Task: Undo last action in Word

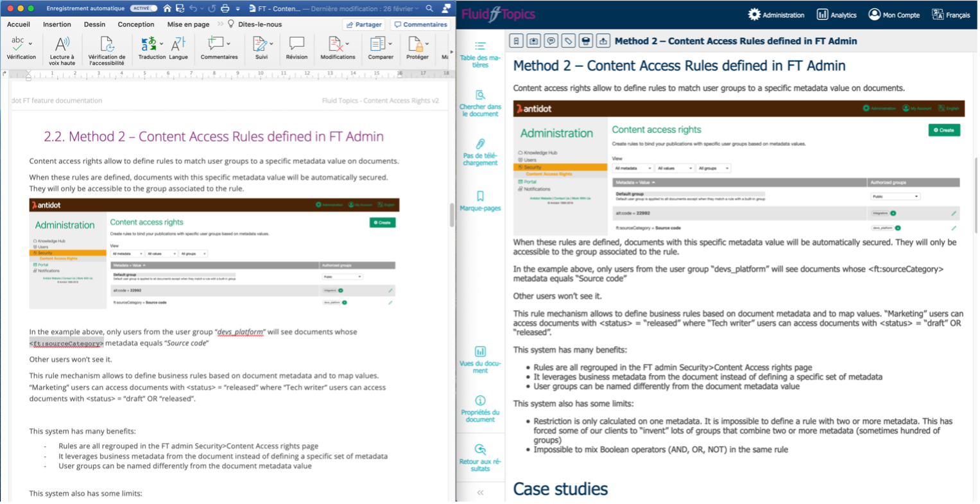Action: pos(193,8)
